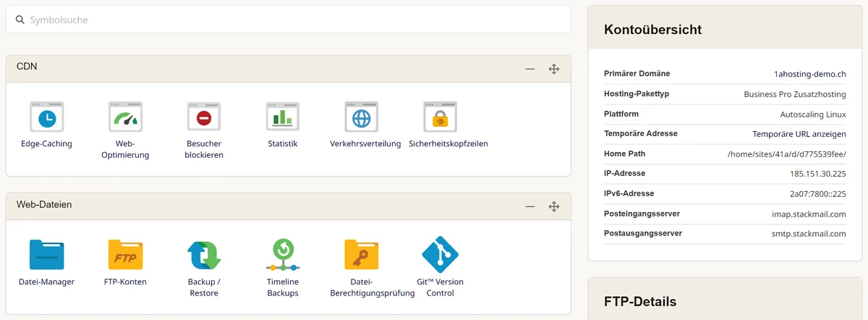This screenshot has height=320, width=868.
Task: Click the Primärer Domäne label
Action: pyautogui.click(x=637, y=74)
